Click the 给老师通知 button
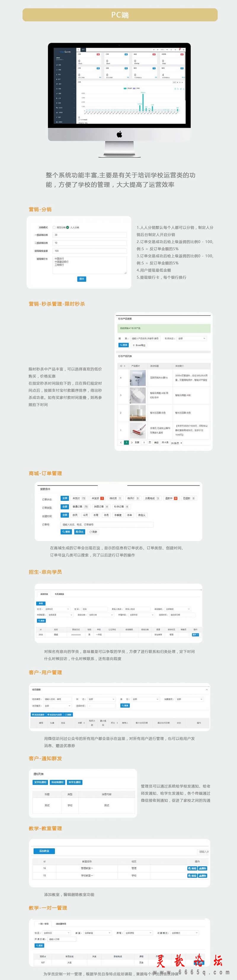Viewport: 237px width, 980px height. pyautogui.click(x=57, y=782)
